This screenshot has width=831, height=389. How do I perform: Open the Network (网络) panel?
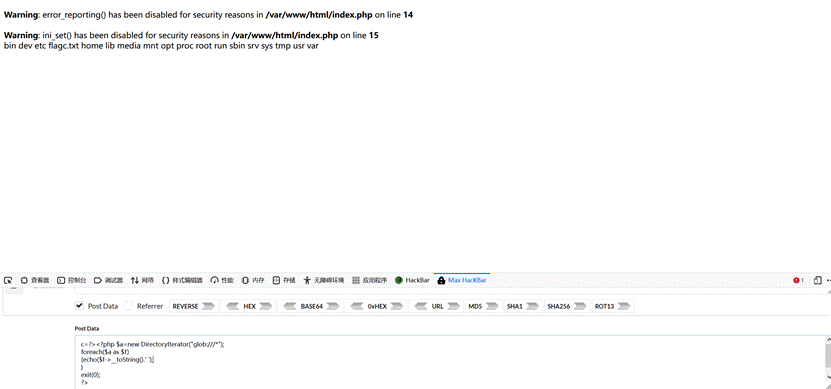click(x=143, y=280)
